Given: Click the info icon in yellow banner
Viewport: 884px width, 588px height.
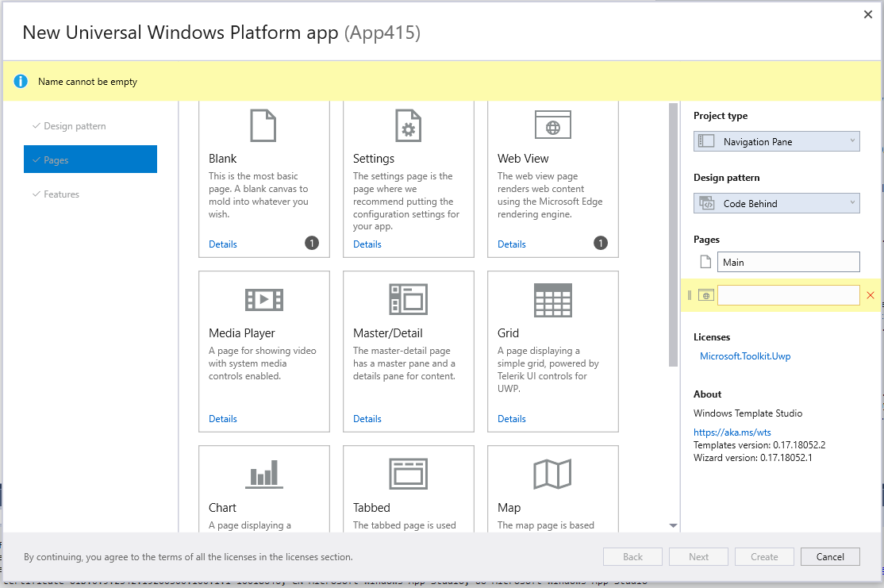Looking at the screenshot, I should point(21,81).
